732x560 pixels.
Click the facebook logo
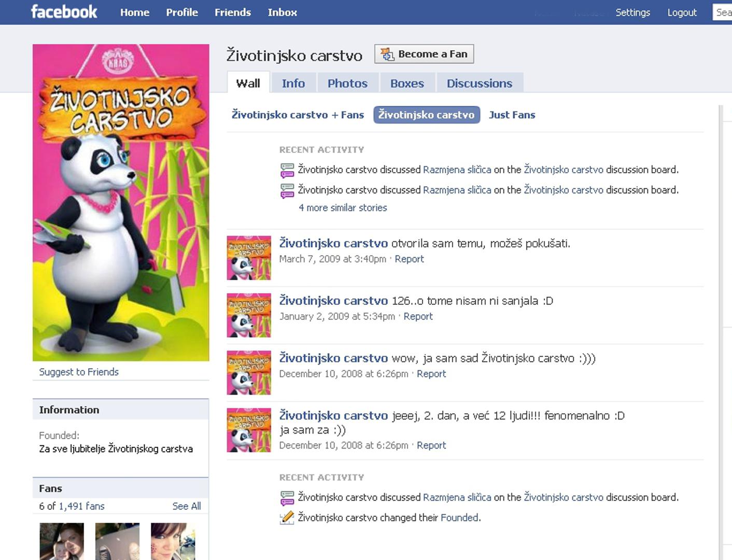point(64,12)
